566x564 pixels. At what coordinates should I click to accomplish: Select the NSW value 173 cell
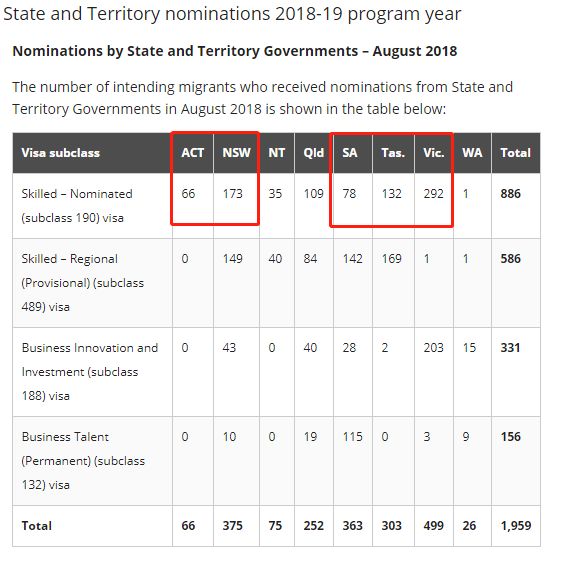coord(232,194)
